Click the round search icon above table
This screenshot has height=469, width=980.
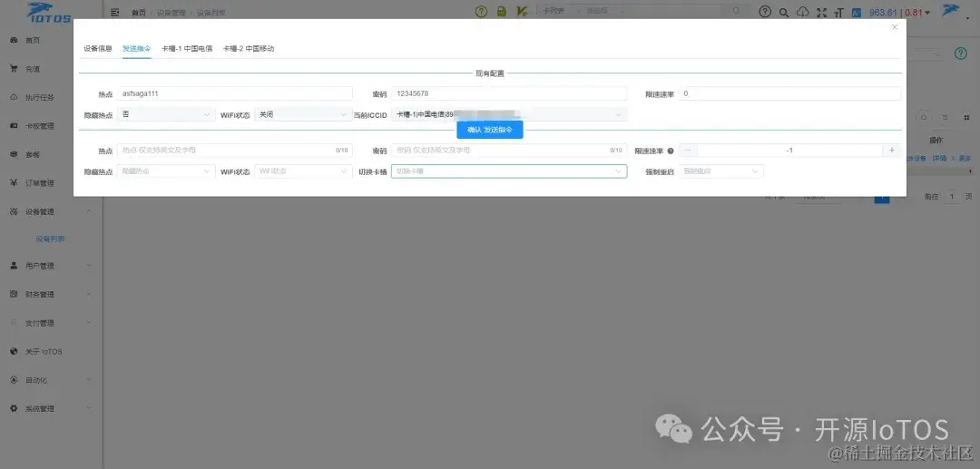[924, 117]
